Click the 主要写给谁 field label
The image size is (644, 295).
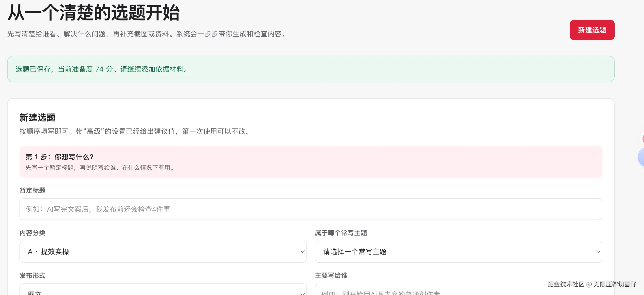click(x=331, y=276)
